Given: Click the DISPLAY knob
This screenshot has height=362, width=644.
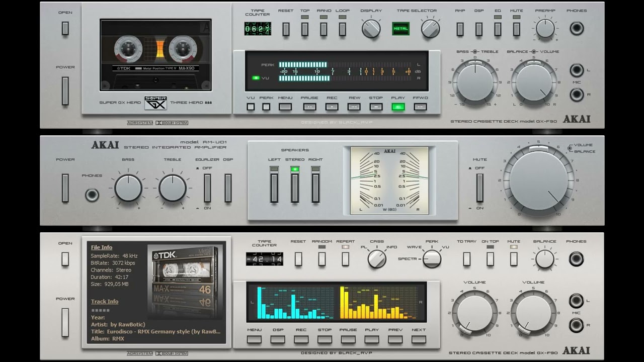Looking at the screenshot, I should [371, 29].
